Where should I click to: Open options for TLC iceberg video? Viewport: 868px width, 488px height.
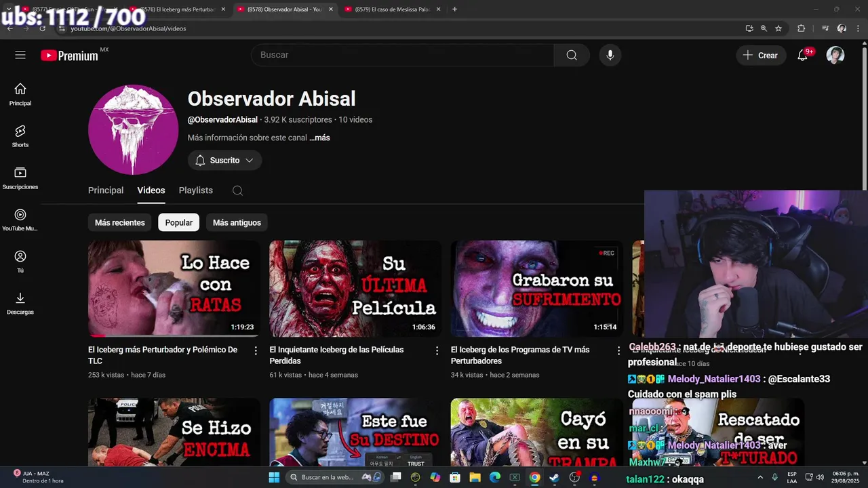256,350
